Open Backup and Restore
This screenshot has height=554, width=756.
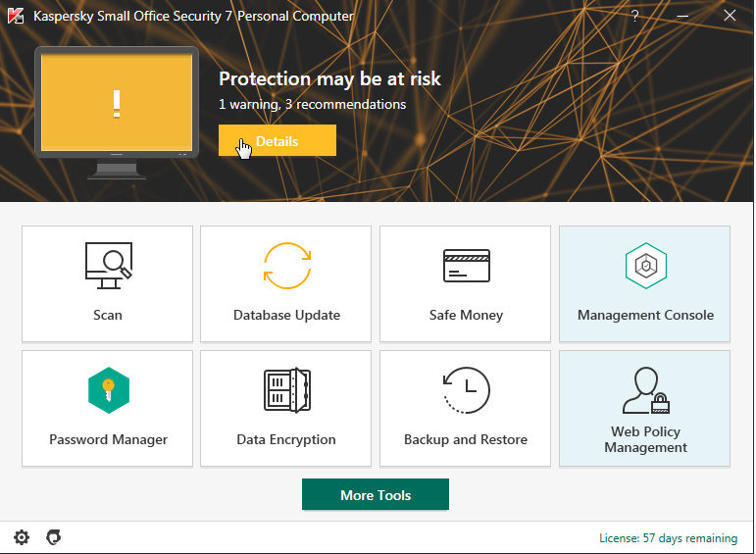pyautogui.click(x=465, y=408)
